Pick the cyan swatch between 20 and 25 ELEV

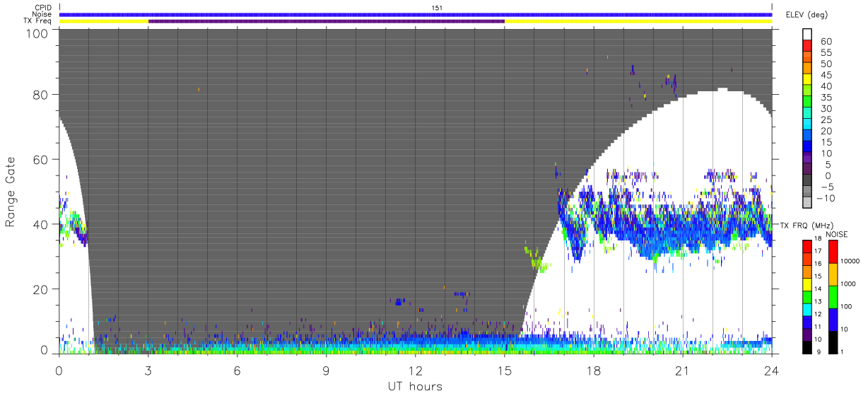[x=807, y=125]
